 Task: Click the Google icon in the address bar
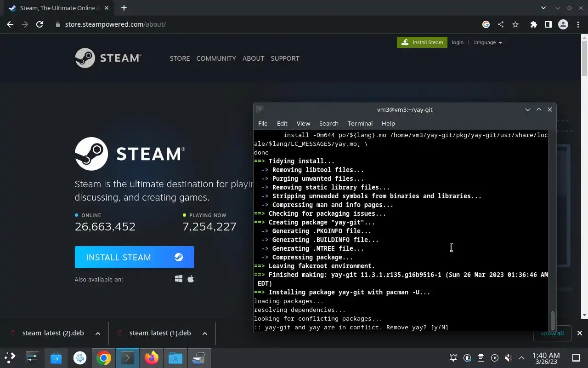tap(486, 24)
